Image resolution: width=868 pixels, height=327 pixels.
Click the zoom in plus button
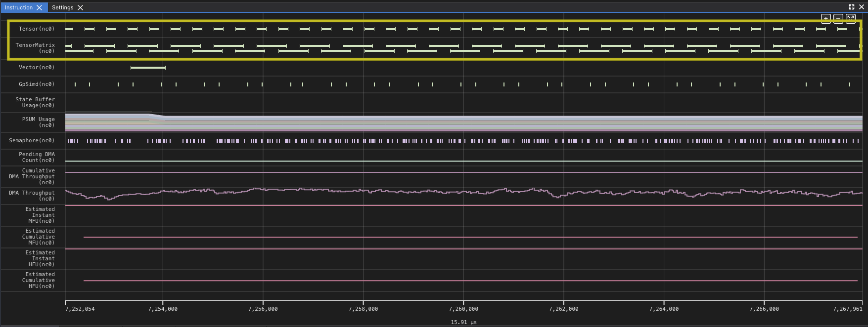tap(825, 19)
